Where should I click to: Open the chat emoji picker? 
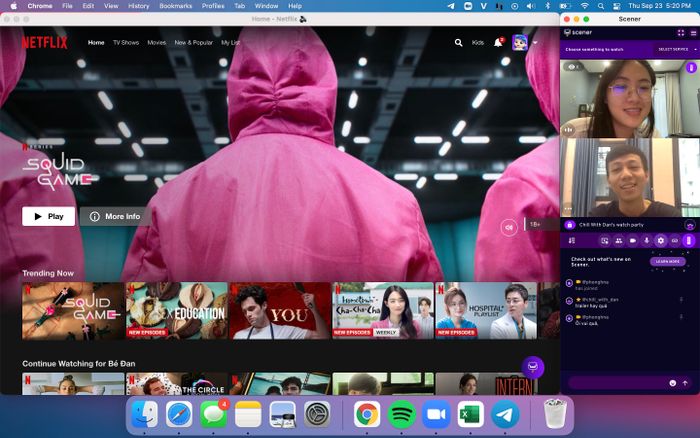tap(673, 383)
